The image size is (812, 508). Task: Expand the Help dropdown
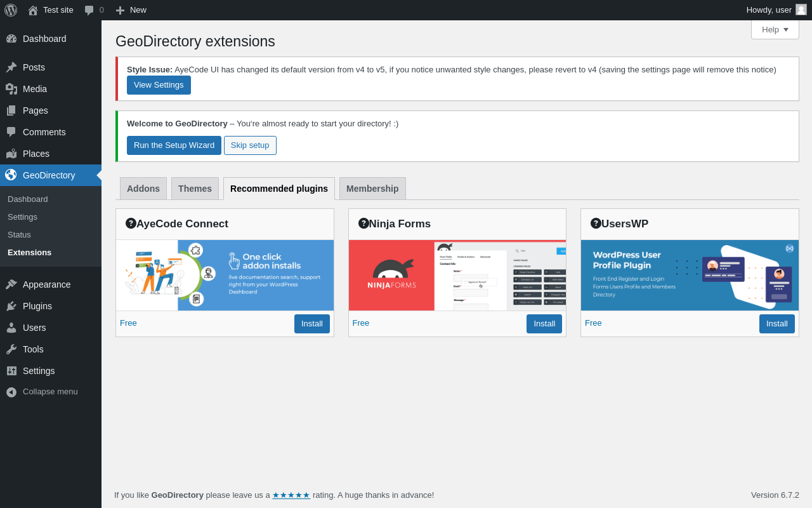tap(775, 29)
